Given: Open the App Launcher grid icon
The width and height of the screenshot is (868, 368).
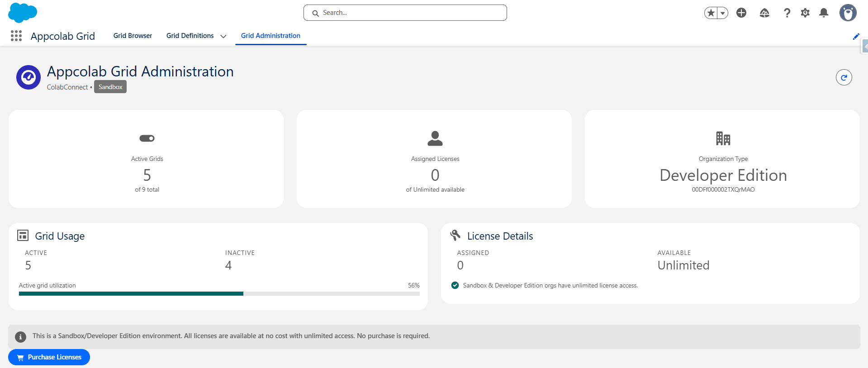Looking at the screenshot, I should click(16, 36).
